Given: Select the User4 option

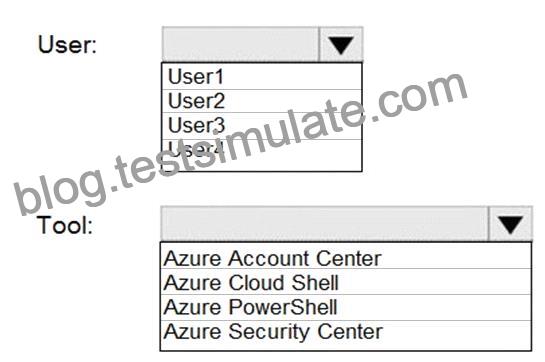Looking at the screenshot, I should (x=262, y=149).
